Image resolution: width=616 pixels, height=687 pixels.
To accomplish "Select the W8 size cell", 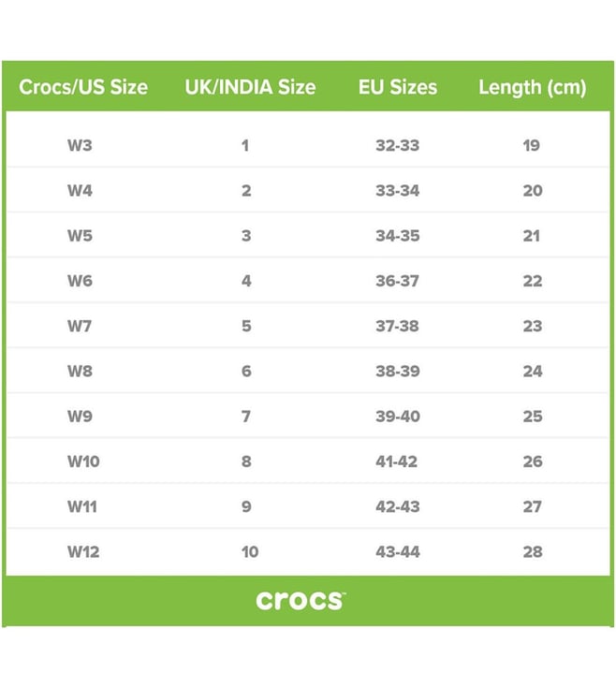I will point(80,371).
